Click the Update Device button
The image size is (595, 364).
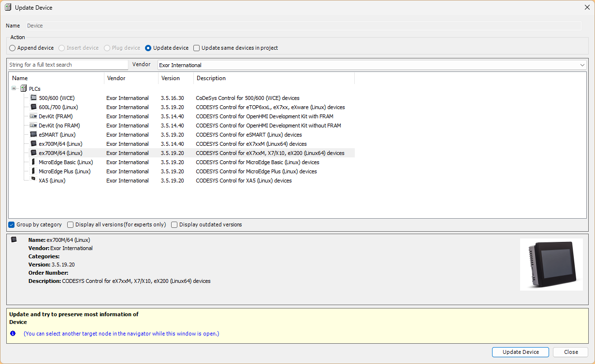(x=520, y=352)
